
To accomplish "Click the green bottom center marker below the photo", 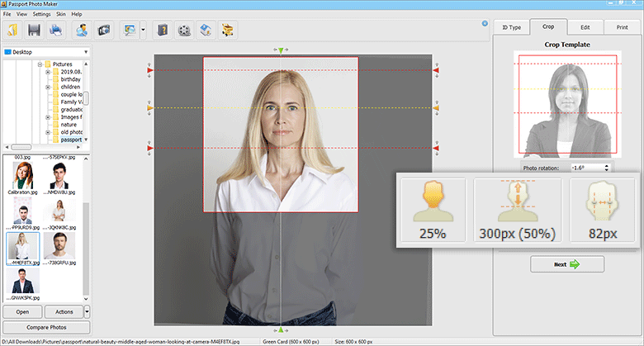I will 281,329.
